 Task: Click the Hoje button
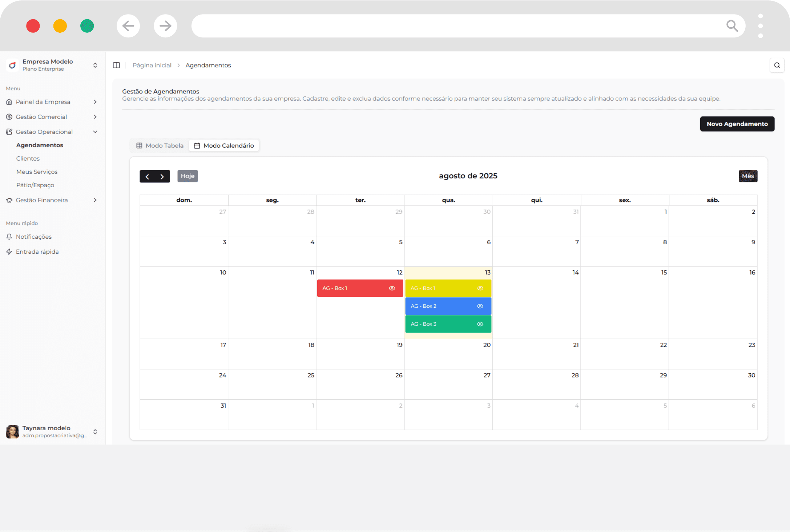coord(188,176)
